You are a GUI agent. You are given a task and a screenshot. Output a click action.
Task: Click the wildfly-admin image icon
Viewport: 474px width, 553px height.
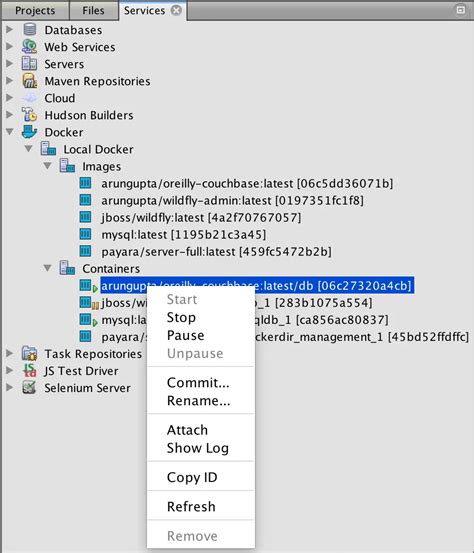tap(85, 200)
